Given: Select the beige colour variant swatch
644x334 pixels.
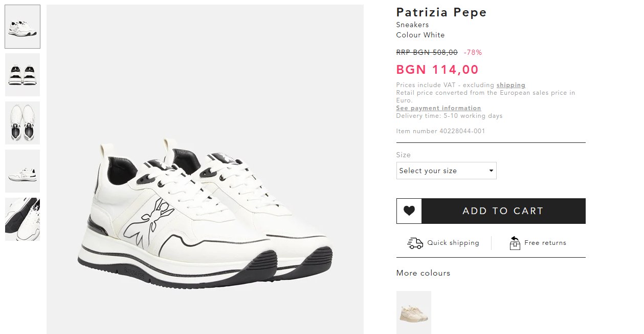Looking at the screenshot, I should click(414, 312).
